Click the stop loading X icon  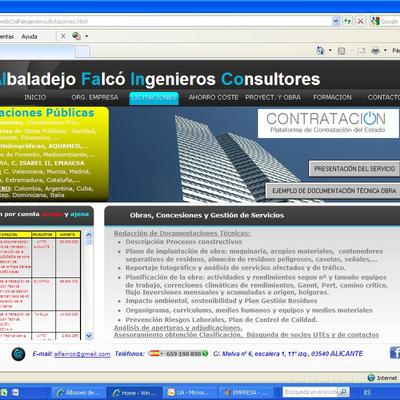pos(360,21)
